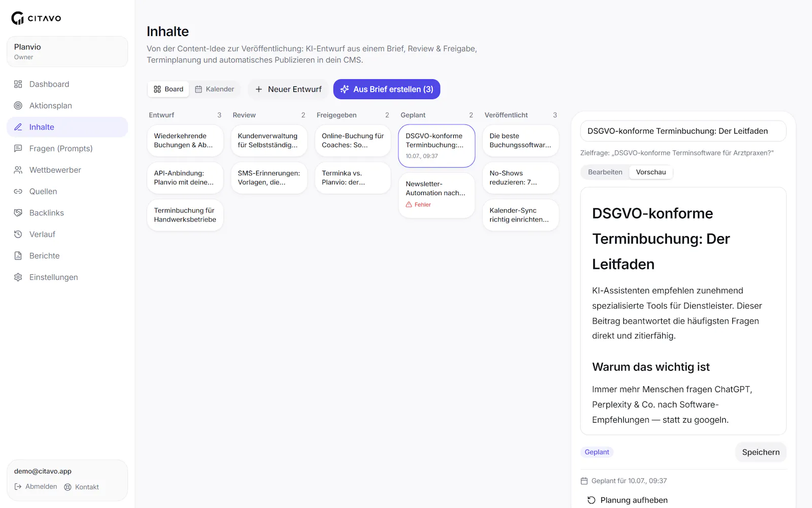This screenshot has width=812, height=508.
Task: Click the Zielfrage text under the title
Action: click(x=677, y=153)
